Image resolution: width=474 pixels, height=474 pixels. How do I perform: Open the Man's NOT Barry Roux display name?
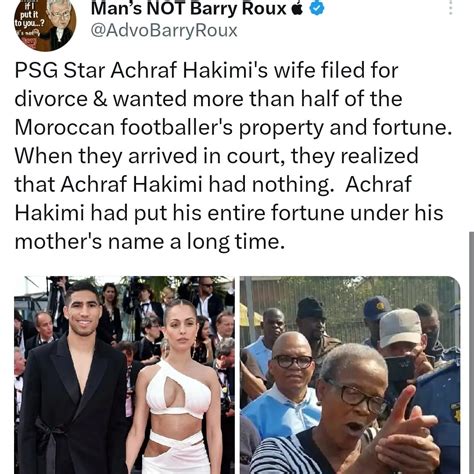(189, 9)
